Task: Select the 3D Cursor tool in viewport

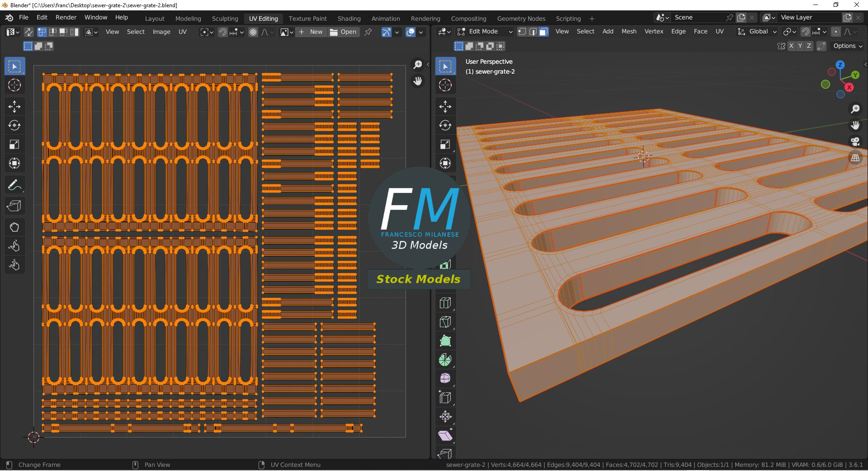Action: (x=445, y=85)
